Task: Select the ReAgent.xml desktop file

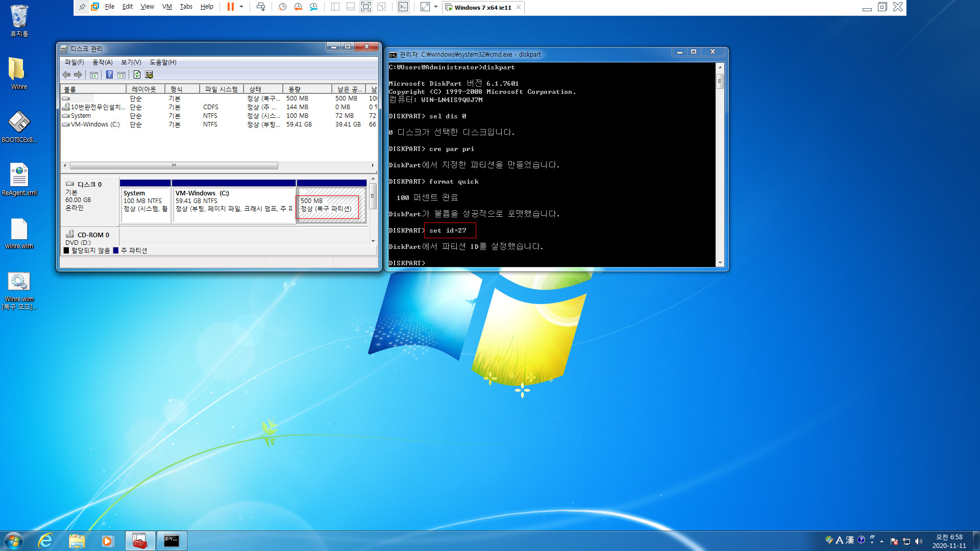Action: pyautogui.click(x=19, y=180)
